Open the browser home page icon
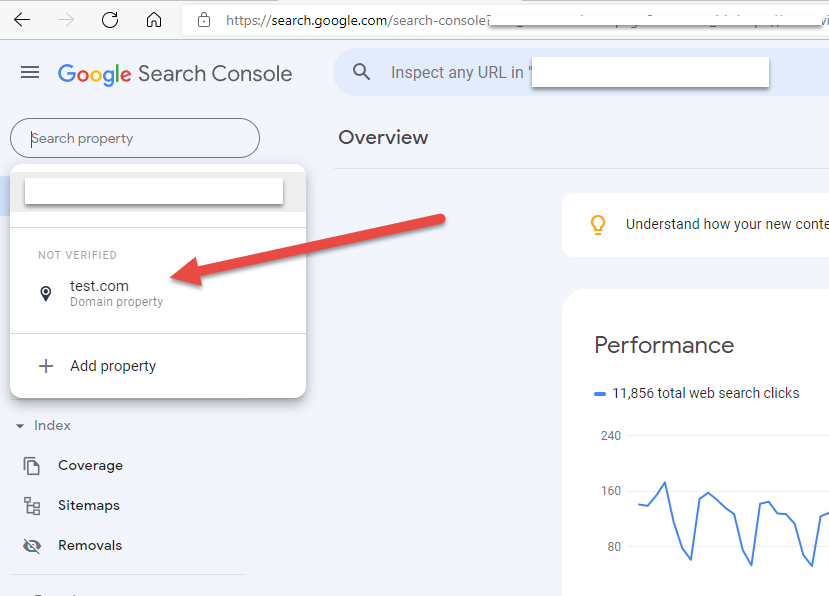 pyautogui.click(x=154, y=20)
